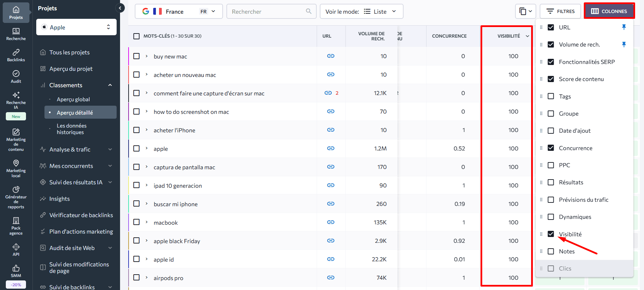Open the Apple project selector
Viewport: 644px width, 290px height.
coord(76,27)
